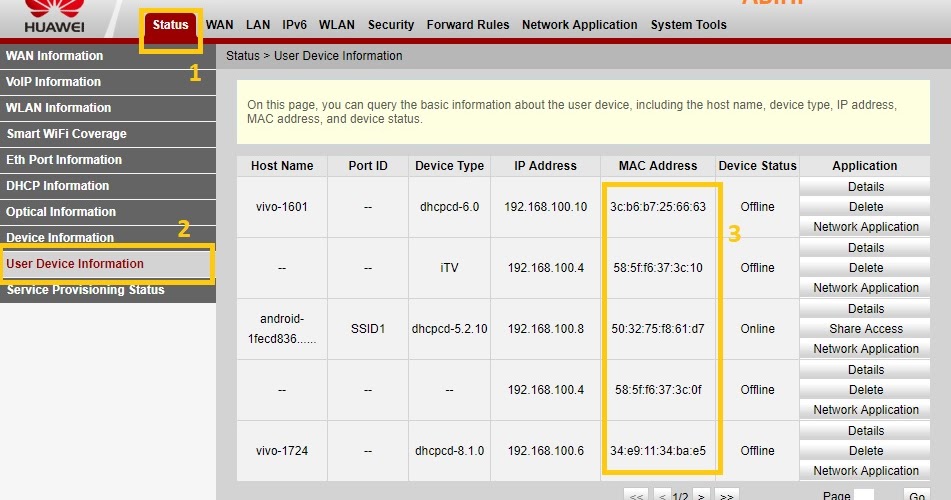Viewport: 951px width, 500px height.
Task: Click the Device Status column header
Action: [x=758, y=166]
